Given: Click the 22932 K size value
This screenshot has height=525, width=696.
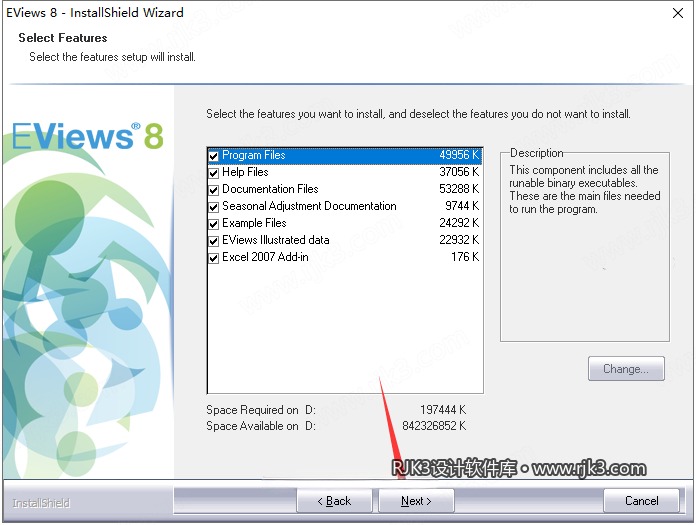Looking at the screenshot, I should pyautogui.click(x=459, y=240).
